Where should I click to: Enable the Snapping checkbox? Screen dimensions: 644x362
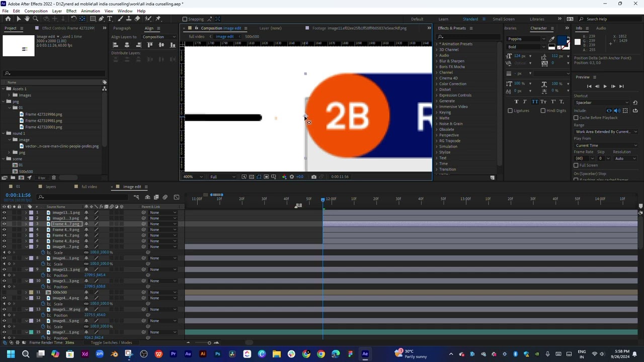pos(185,19)
